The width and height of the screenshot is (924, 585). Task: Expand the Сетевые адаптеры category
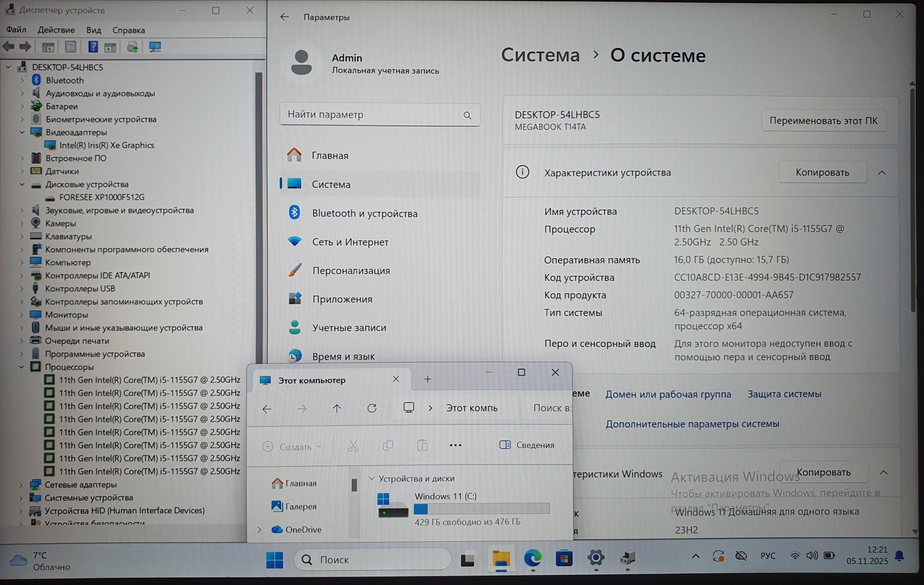pos(21,484)
